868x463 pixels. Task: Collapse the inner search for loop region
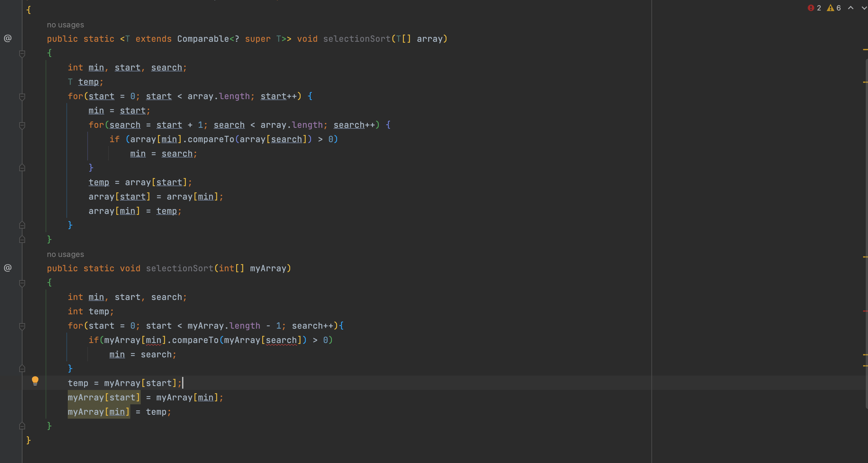coord(22,126)
